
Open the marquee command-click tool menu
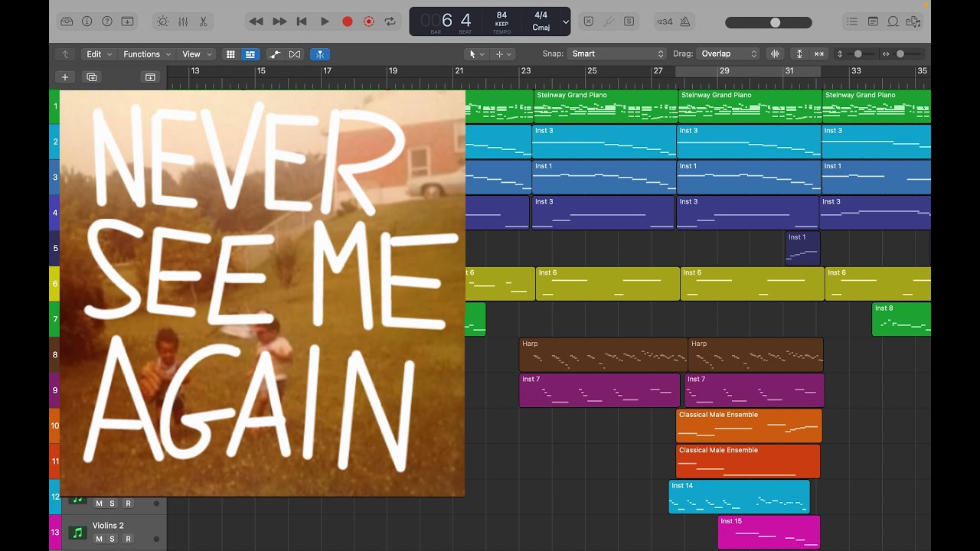click(x=503, y=54)
